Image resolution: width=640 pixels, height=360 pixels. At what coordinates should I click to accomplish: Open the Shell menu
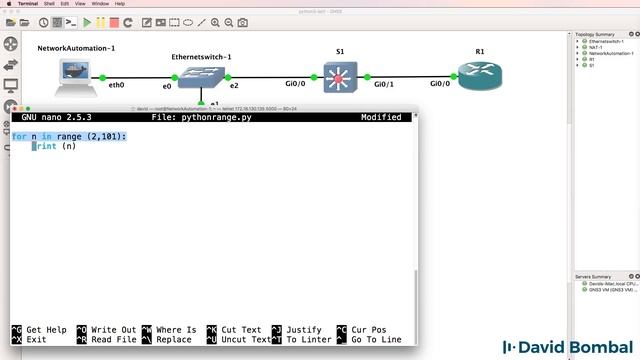click(49, 3)
